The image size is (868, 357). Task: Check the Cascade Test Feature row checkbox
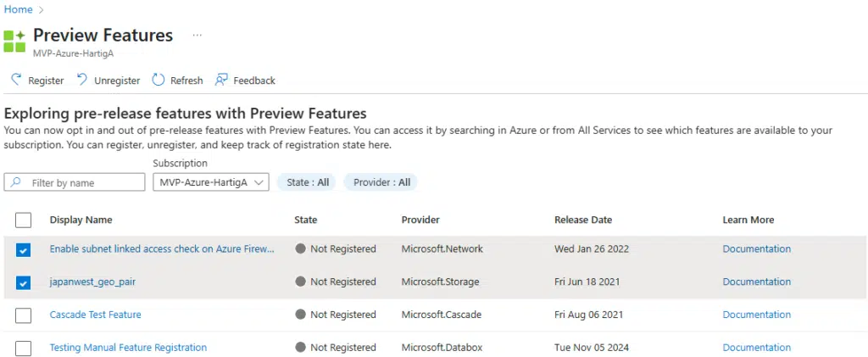pyautogui.click(x=23, y=315)
